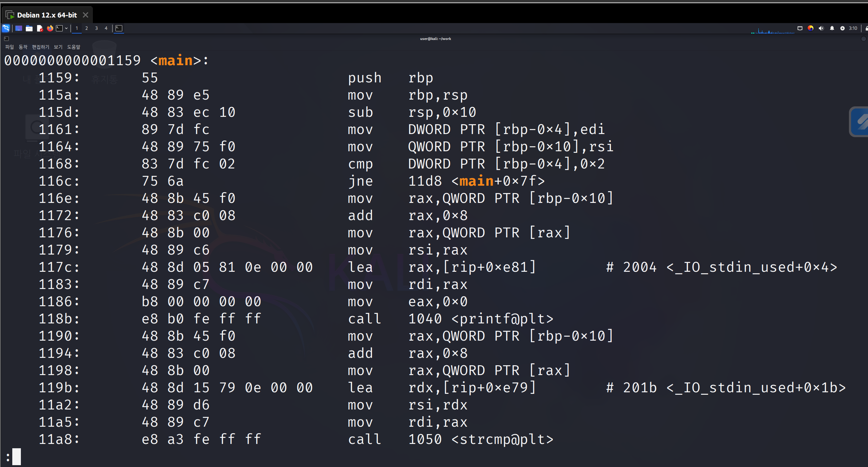Launch Firefox from the top panel
The width and height of the screenshot is (868, 467).
point(50,28)
